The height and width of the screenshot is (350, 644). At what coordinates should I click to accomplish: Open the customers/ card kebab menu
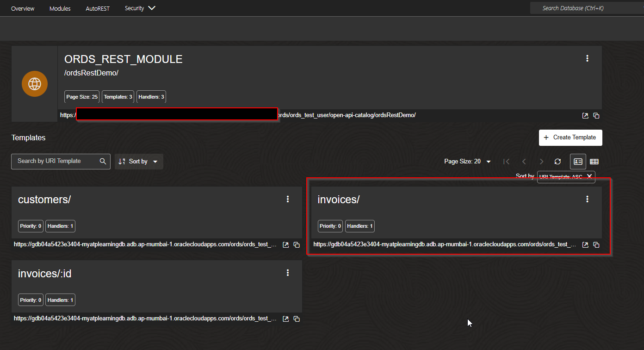[x=288, y=199]
